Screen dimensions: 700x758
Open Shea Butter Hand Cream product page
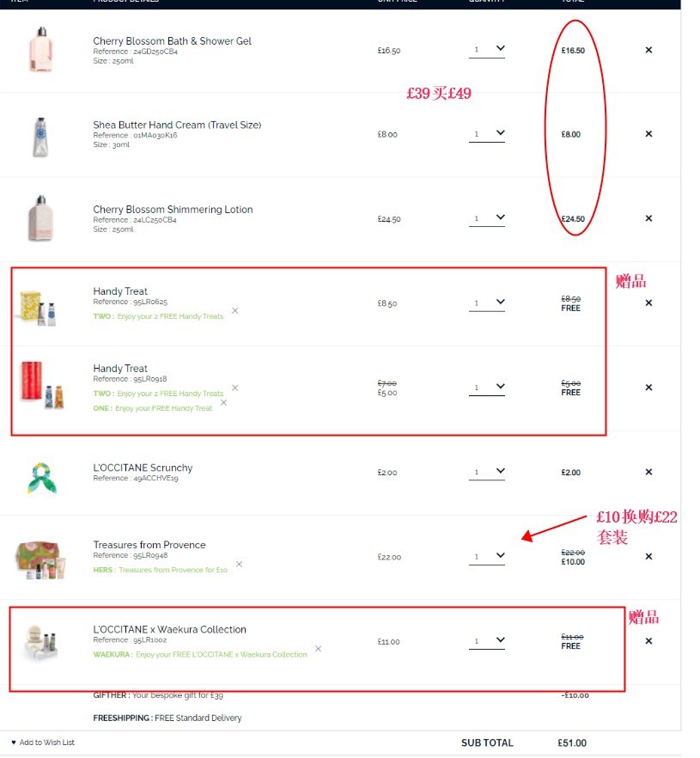(177, 125)
